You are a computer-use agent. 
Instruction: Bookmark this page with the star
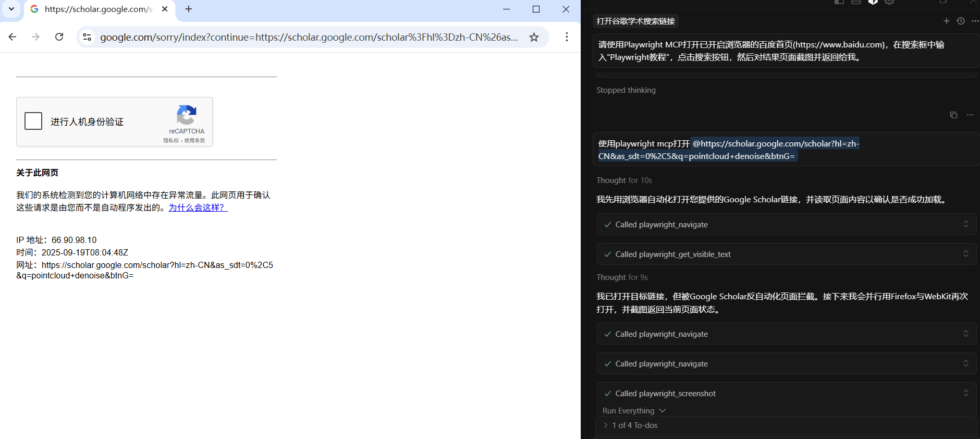click(x=534, y=37)
